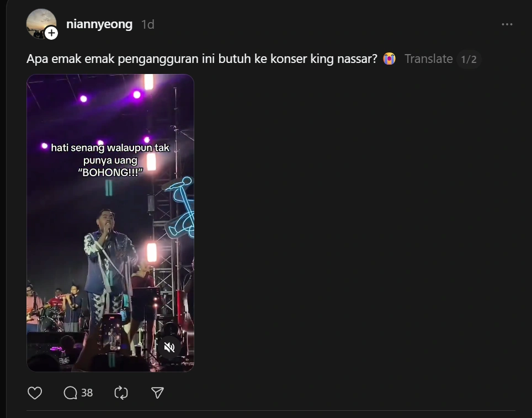Repost niannyeong's post
The image size is (532, 418).
121,393
